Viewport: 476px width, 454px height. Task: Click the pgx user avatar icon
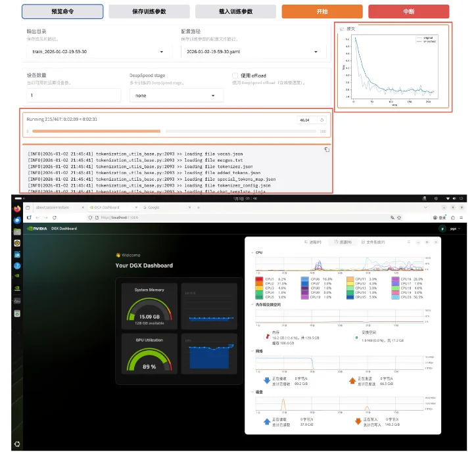click(x=442, y=229)
